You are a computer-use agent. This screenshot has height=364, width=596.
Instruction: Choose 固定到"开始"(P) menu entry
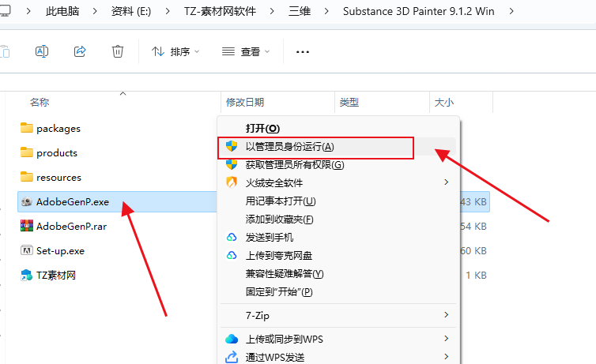tap(279, 292)
